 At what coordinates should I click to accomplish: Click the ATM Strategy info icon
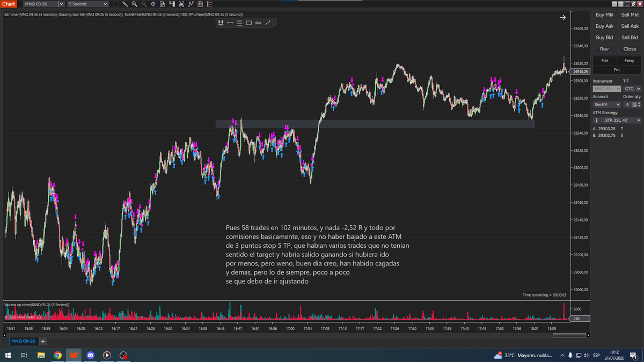[597, 121]
